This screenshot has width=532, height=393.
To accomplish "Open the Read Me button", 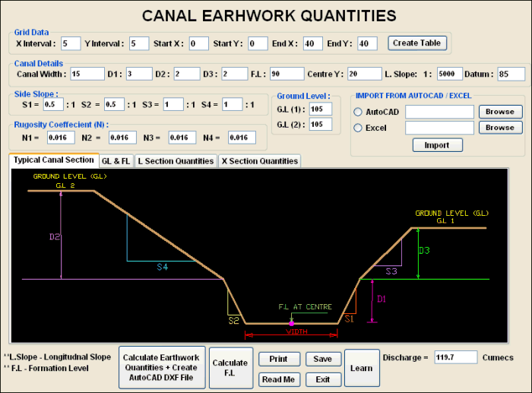I will [279, 379].
